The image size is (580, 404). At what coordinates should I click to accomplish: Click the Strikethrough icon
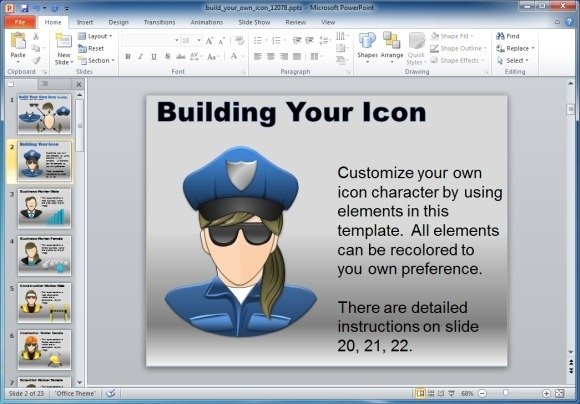click(x=181, y=57)
